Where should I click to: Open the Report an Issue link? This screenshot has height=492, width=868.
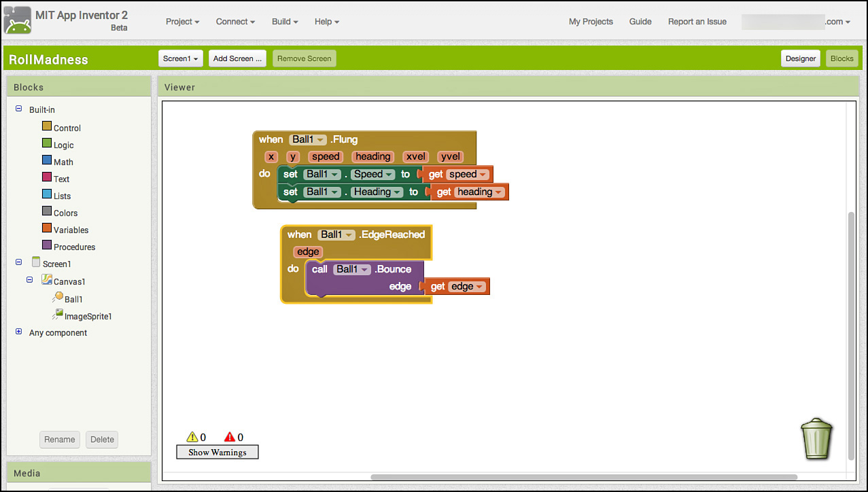pyautogui.click(x=697, y=21)
